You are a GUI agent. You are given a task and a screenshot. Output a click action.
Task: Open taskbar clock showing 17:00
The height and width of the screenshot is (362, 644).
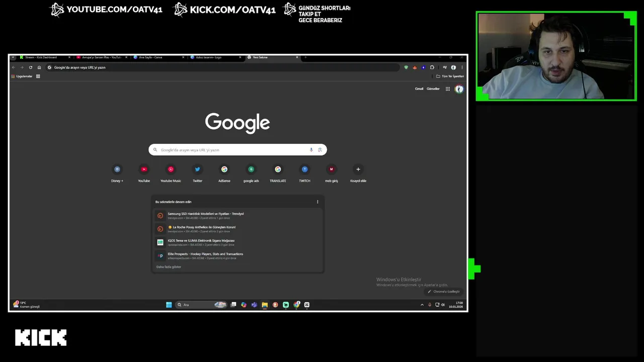pos(456,305)
